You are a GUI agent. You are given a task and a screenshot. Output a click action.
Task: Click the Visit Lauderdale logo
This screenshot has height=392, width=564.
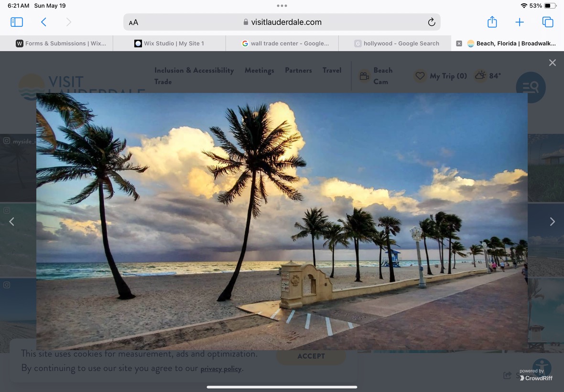click(x=81, y=87)
